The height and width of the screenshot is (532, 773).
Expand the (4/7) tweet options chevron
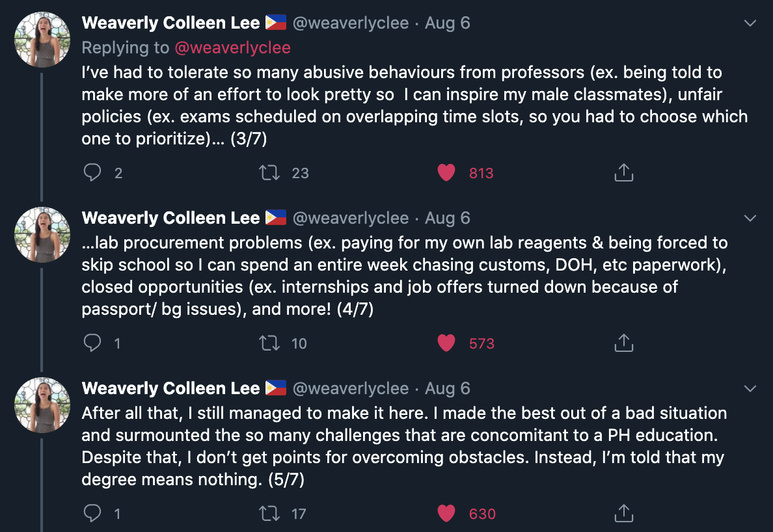point(750,218)
